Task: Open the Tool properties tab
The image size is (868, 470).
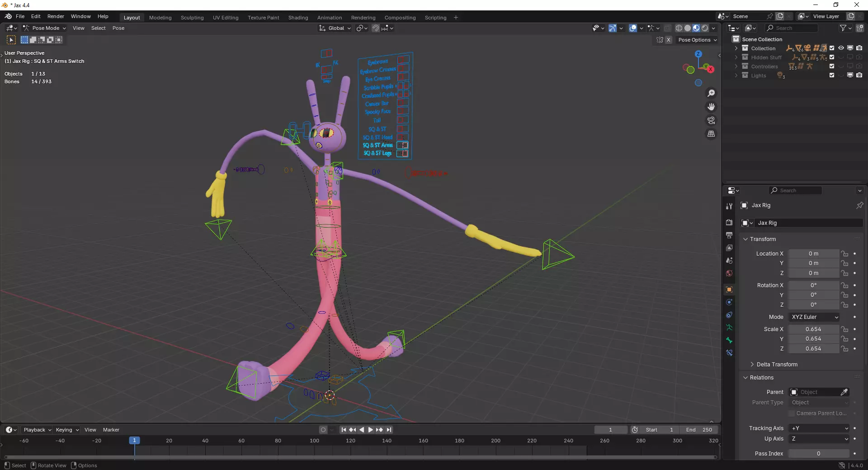Action: pyautogui.click(x=729, y=206)
